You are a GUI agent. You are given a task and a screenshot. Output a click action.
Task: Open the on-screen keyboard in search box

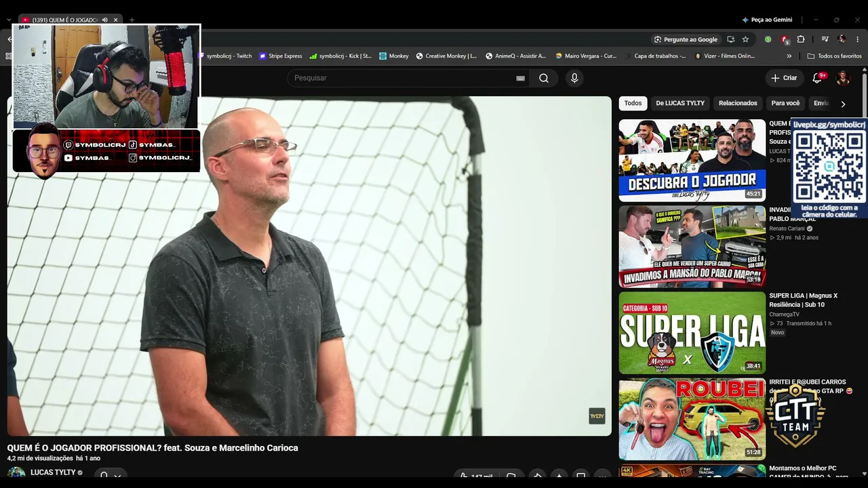coord(520,78)
